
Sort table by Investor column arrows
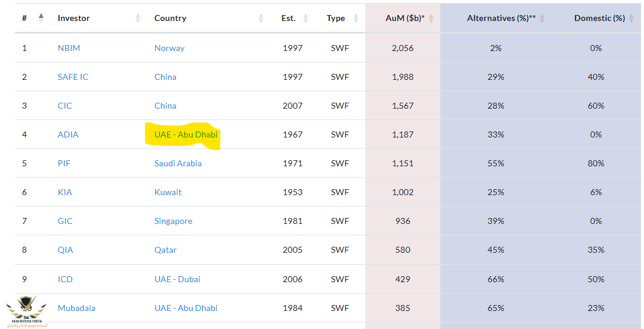click(x=138, y=18)
